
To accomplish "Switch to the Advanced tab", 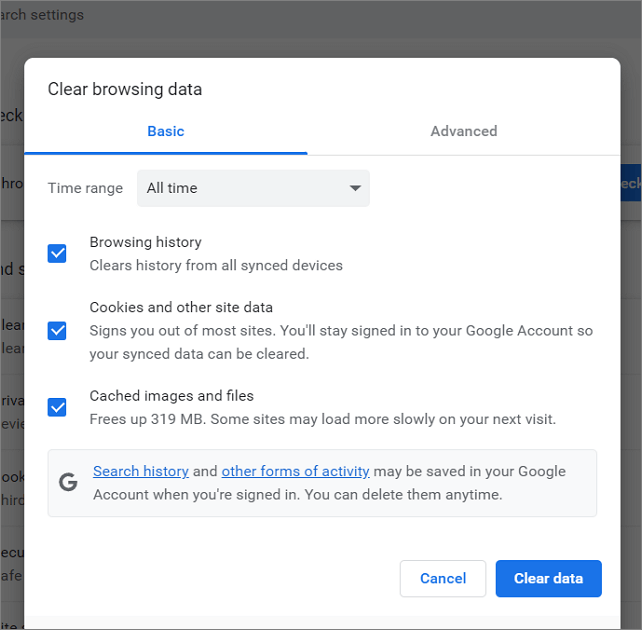I will pyautogui.click(x=463, y=131).
